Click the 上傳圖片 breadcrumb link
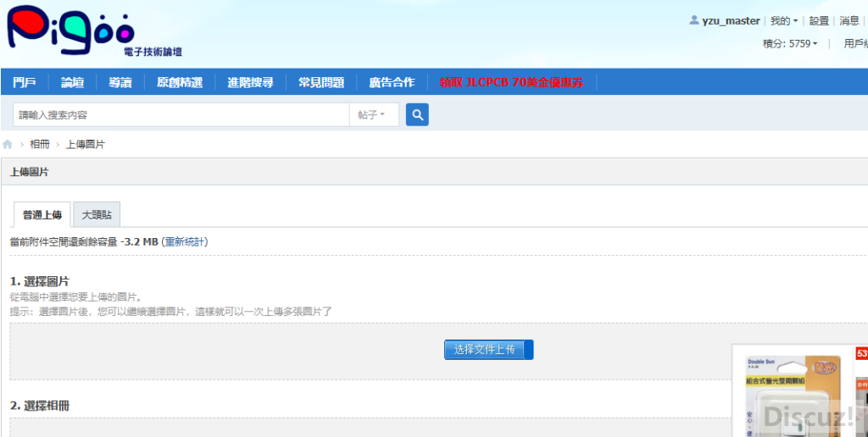 point(86,144)
